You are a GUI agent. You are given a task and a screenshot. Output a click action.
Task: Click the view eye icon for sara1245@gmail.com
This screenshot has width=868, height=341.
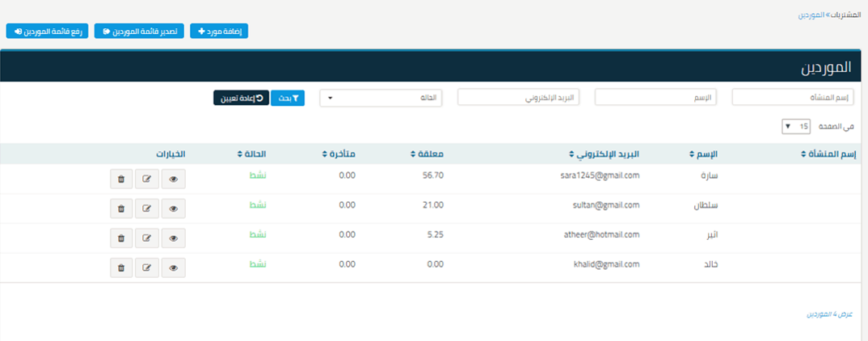click(x=173, y=179)
